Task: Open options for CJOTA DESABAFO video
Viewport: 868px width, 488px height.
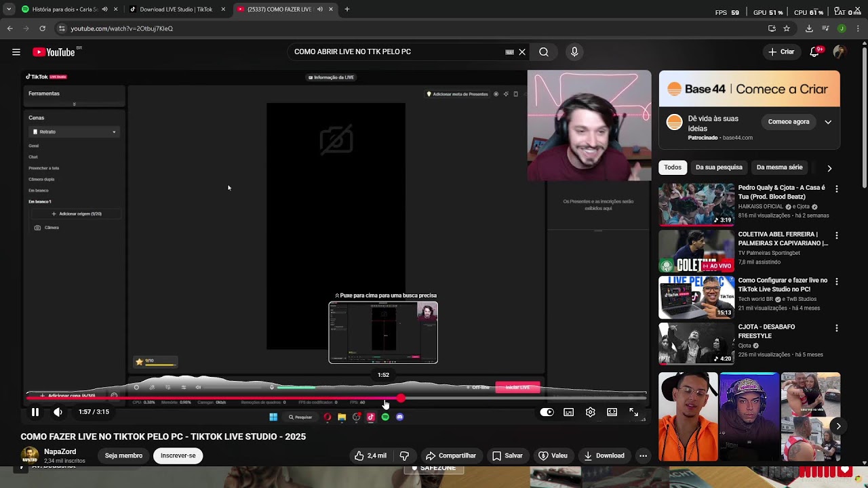Action: [x=836, y=329]
